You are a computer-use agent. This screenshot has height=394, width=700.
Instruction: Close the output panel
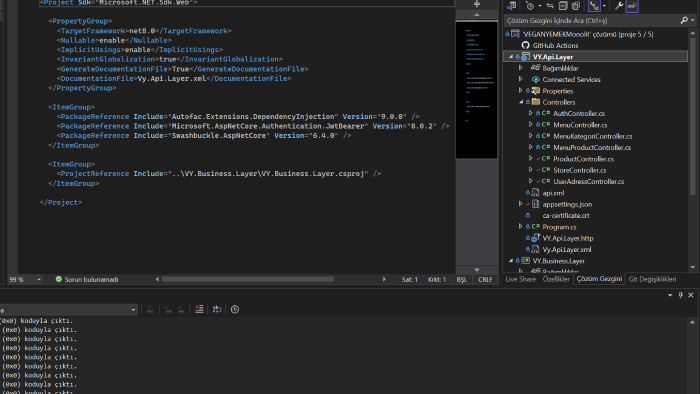click(x=691, y=295)
